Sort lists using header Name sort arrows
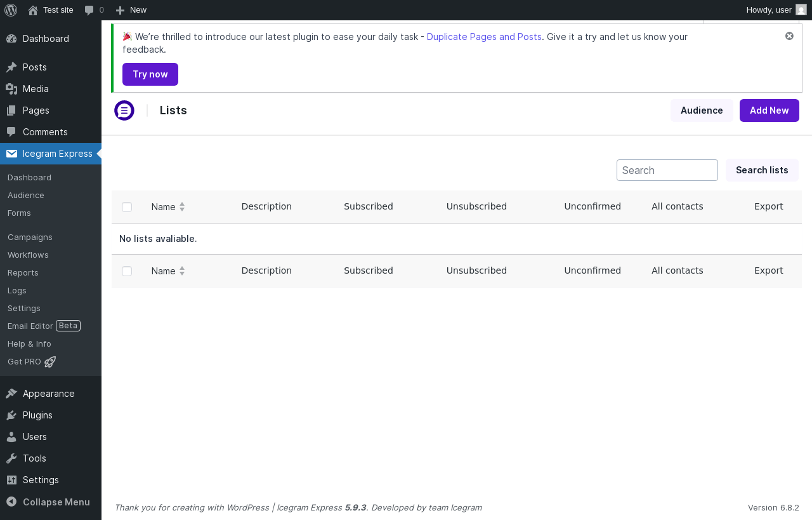812x520 pixels. pyautogui.click(x=182, y=207)
